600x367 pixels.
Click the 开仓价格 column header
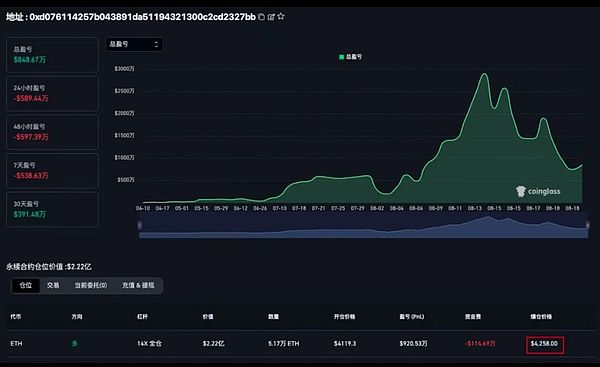344,316
